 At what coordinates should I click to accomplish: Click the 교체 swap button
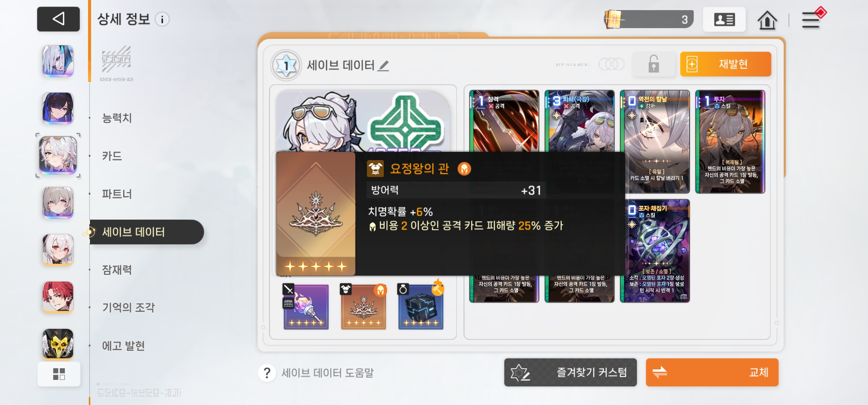coord(712,372)
